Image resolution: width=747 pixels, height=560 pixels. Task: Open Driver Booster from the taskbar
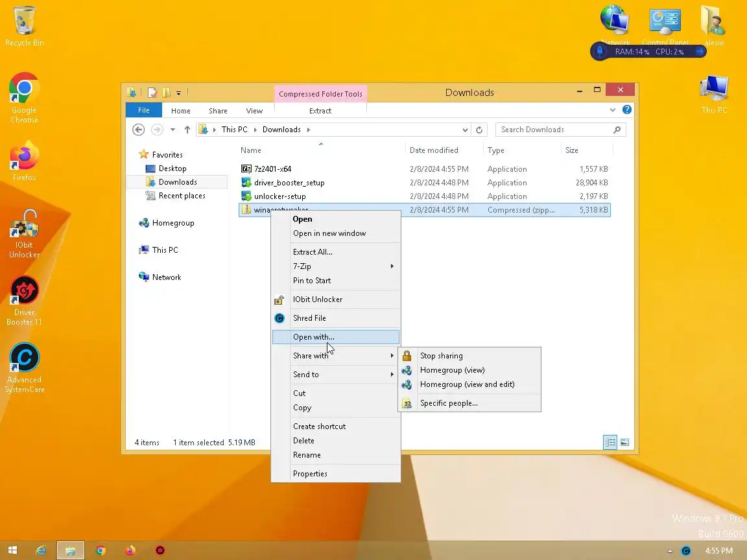click(160, 550)
